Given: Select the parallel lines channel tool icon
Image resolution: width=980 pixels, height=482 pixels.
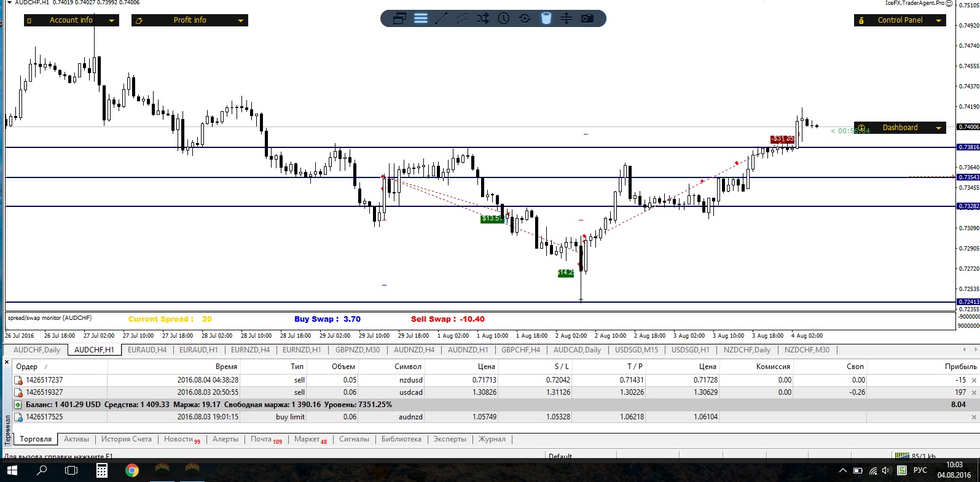Looking at the screenshot, I should tap(462, 18).
